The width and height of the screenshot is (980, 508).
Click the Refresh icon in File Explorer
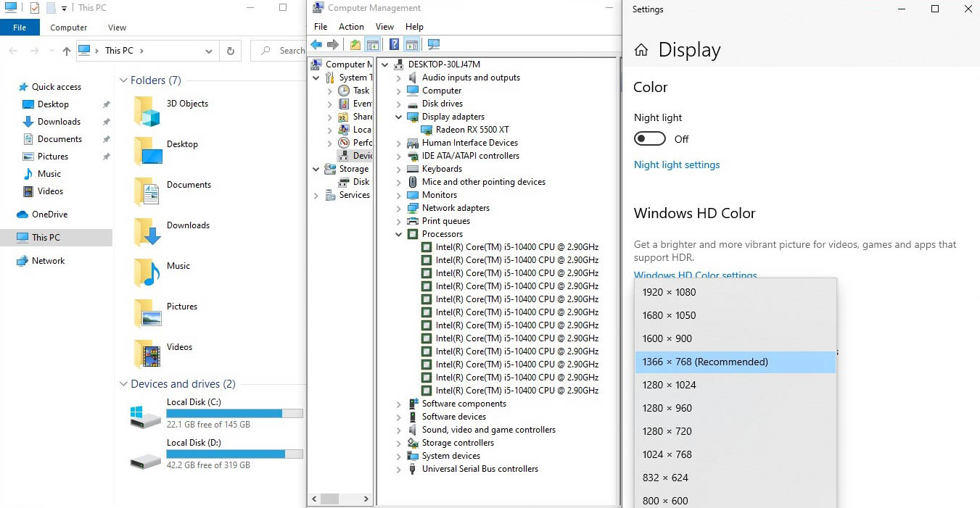coord(231,51)
